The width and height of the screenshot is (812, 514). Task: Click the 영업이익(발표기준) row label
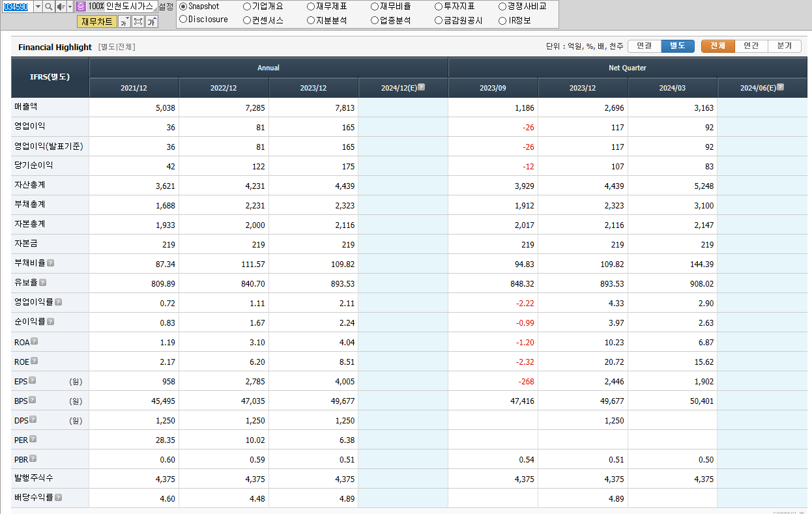point(49,146)
